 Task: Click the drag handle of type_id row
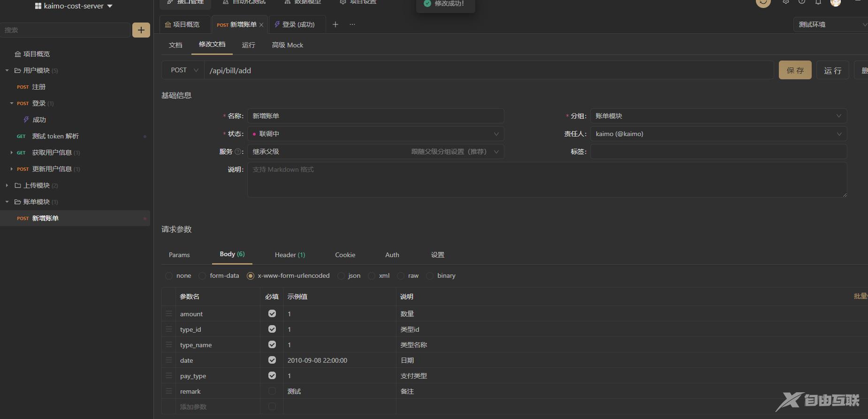click(x=169, y=329)
